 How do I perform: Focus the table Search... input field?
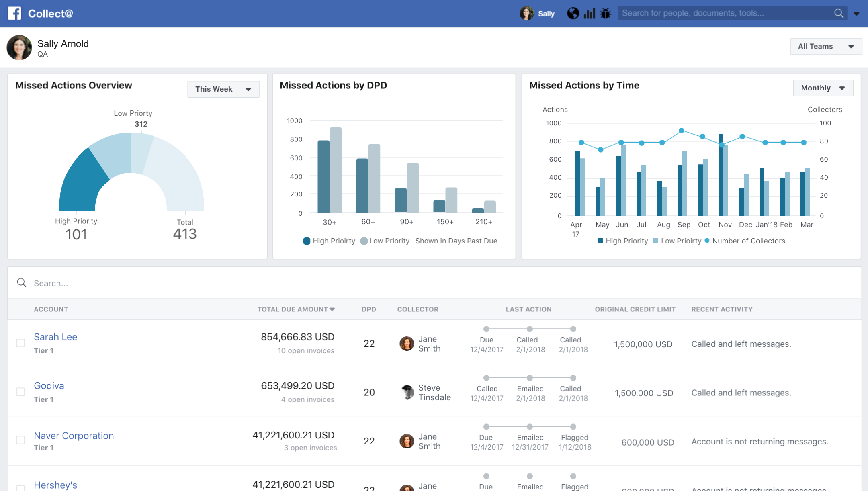(241, 283)
